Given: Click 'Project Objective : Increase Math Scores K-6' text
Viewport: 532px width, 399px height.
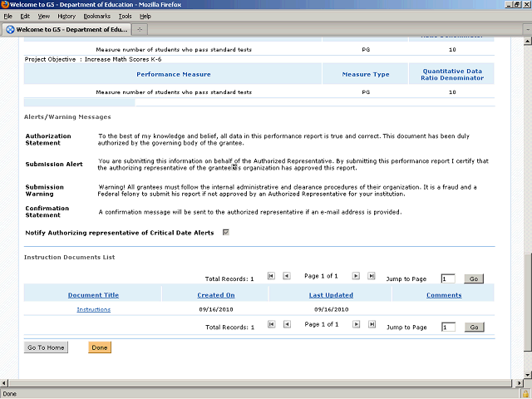Looking at the screenshot, I should click(93, 59).
